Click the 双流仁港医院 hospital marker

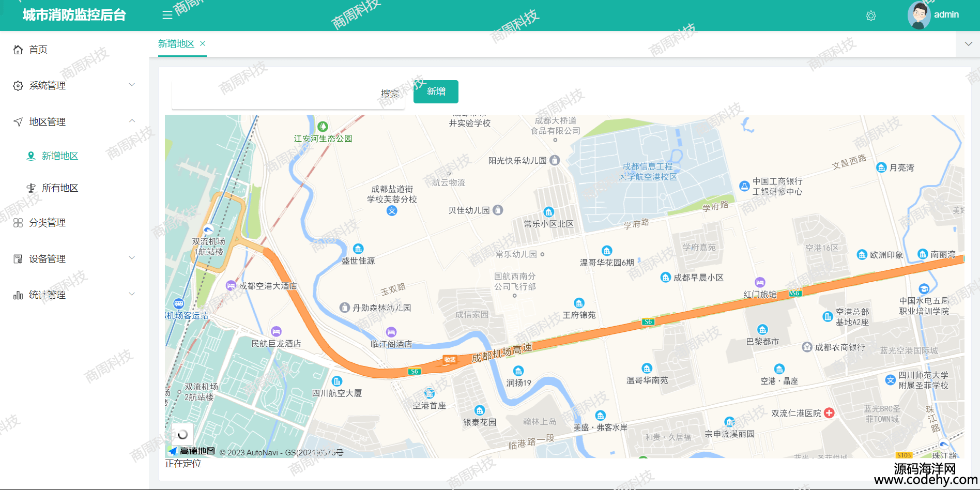tap(830, 412)
